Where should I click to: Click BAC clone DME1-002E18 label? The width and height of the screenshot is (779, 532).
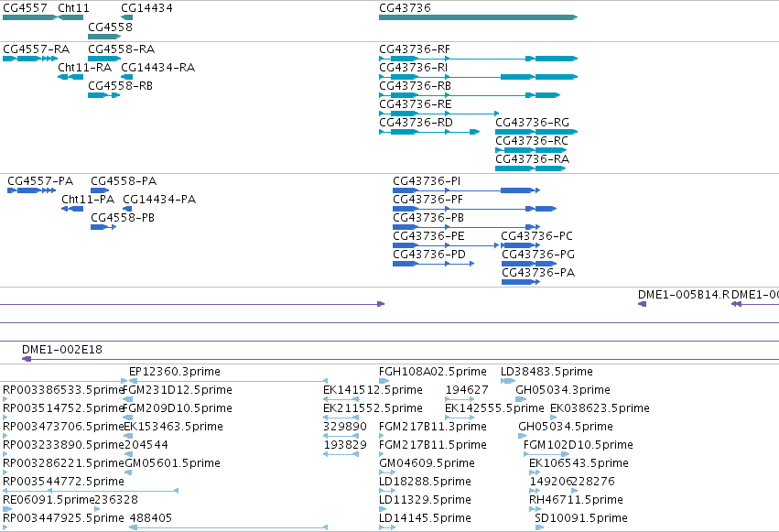(x=62, y=350)
